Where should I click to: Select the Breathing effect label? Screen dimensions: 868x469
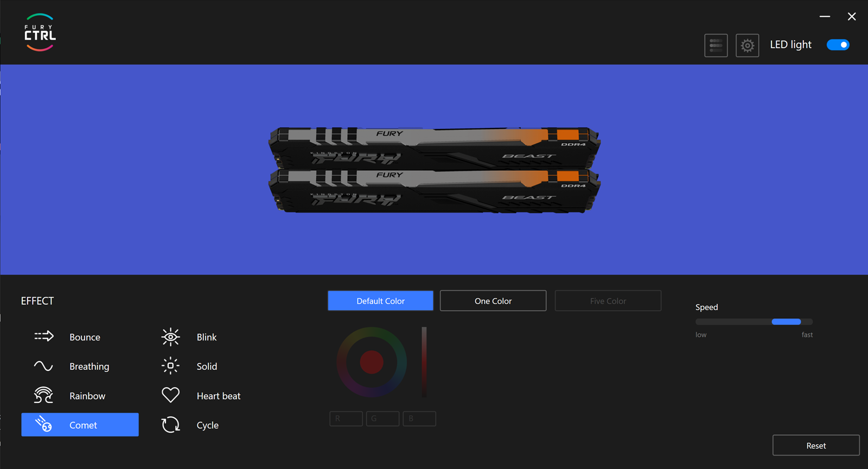point(90,367)
